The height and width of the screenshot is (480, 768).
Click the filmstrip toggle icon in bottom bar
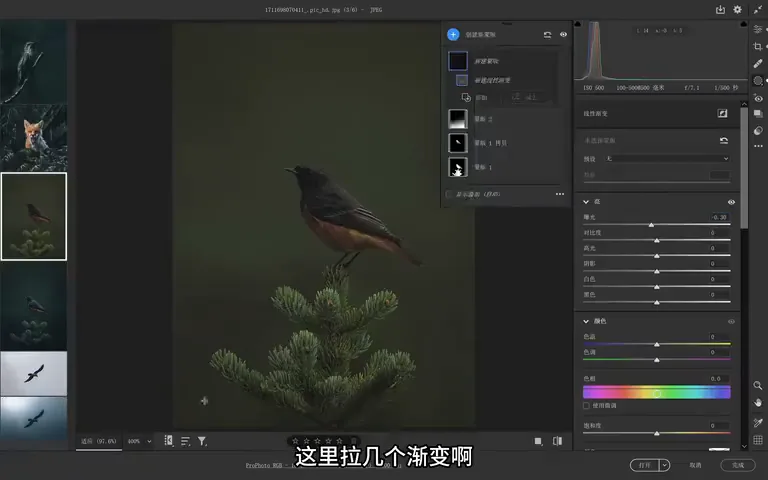[x=168, y=440]
